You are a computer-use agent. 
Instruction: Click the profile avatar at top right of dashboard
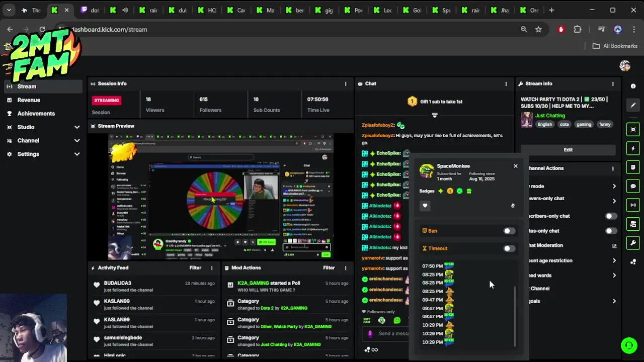pos(625,66)
